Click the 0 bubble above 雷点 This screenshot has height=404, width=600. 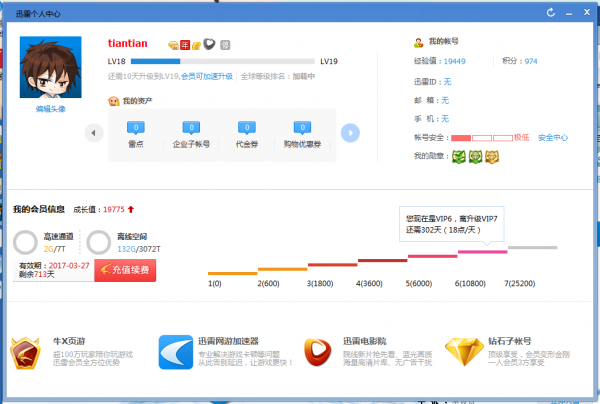click(x=136, y=128)
